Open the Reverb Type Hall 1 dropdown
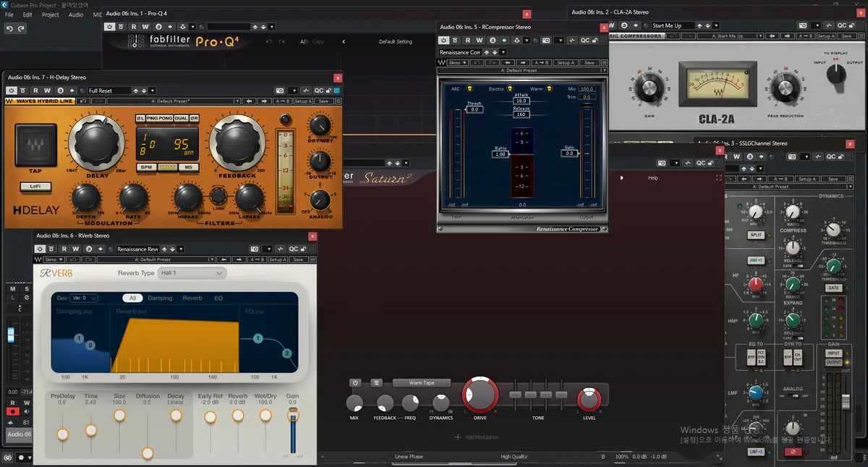 click(192, 273)
